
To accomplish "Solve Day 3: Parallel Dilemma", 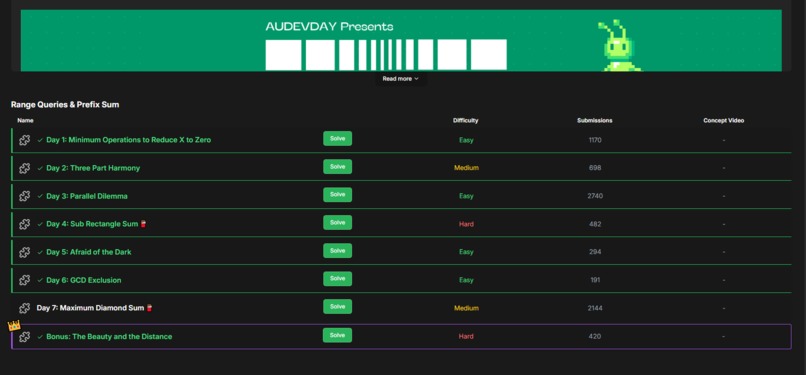I will click(337, 195).
